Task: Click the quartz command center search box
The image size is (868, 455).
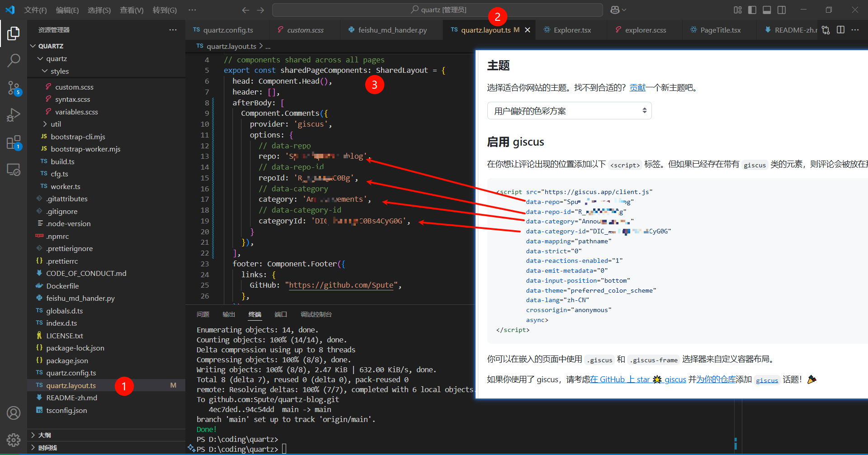Action: (x=438, y=10)
